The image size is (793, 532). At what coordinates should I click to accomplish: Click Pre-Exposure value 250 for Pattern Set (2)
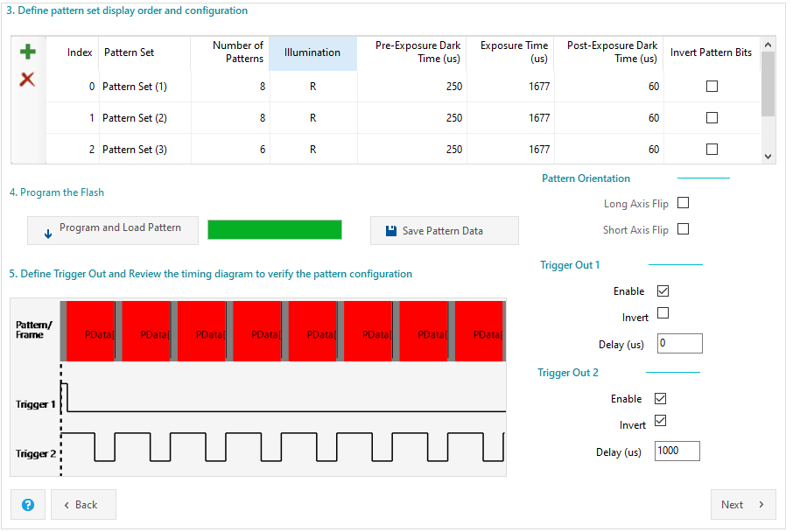coord(454,118)
